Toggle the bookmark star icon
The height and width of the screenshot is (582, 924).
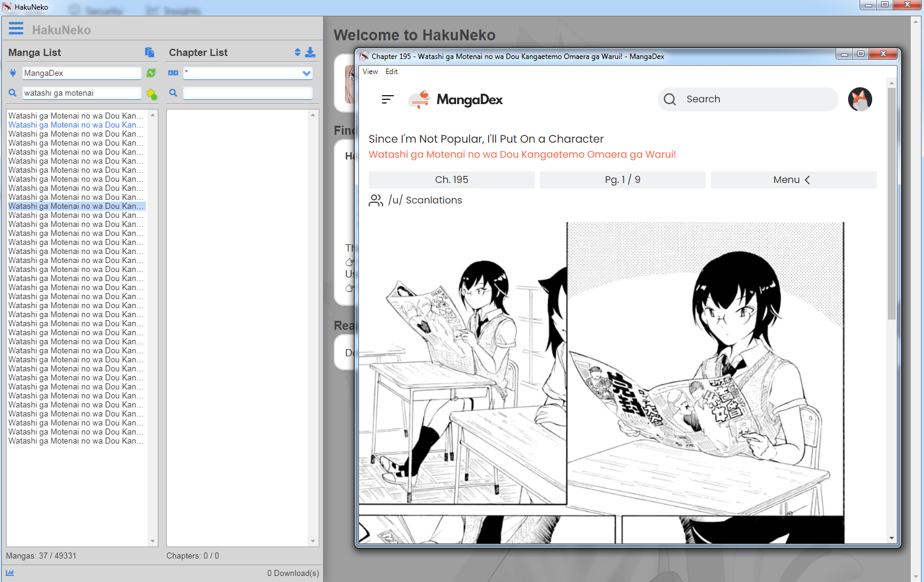151,94
